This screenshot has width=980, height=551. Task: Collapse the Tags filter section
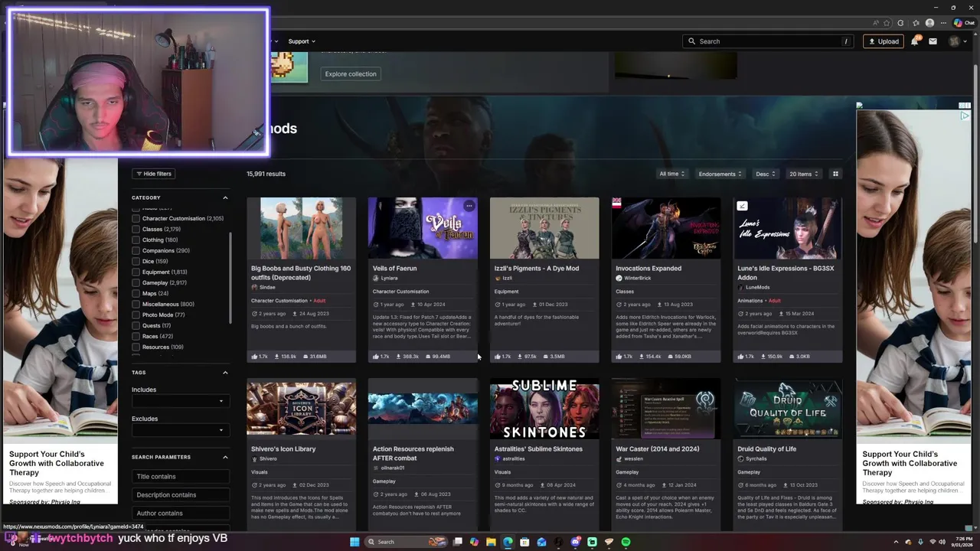225,373
